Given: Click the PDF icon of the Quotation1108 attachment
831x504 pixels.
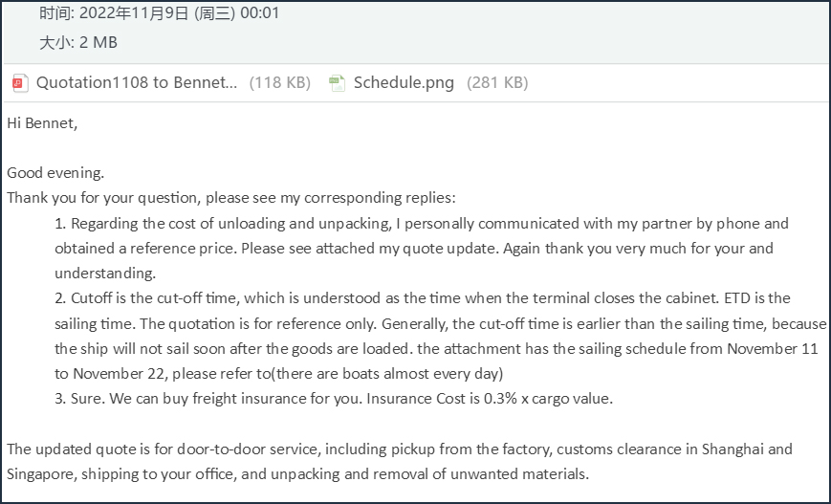Looking at the screenshot, I should point(20,83).
